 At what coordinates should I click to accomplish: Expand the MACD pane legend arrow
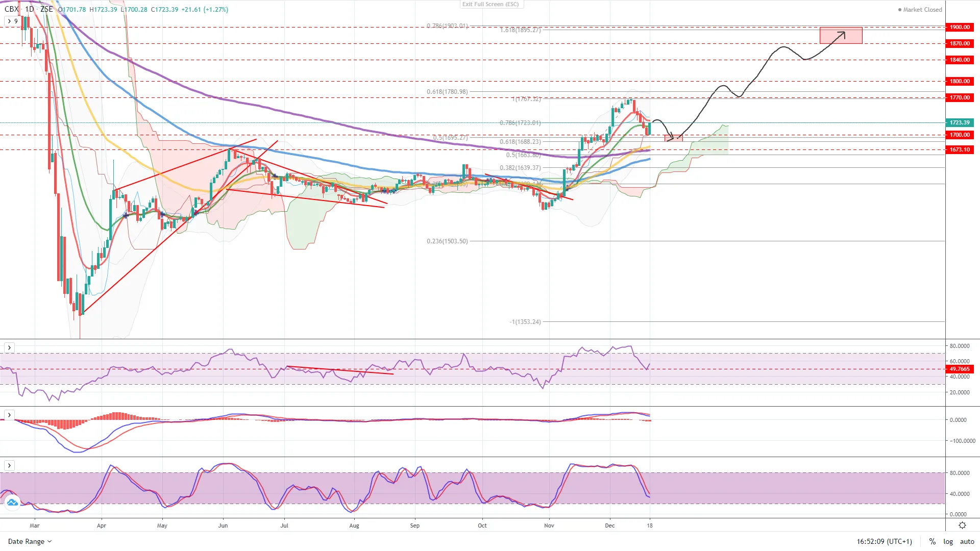[x=9, y=415]
